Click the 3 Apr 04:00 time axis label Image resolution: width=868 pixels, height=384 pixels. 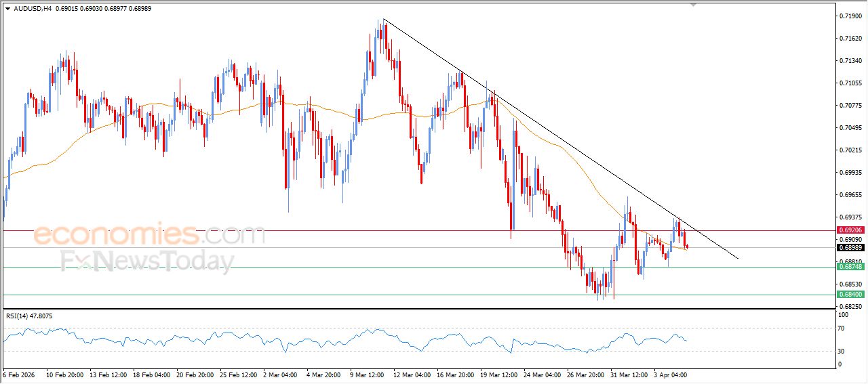coord(669,374)
